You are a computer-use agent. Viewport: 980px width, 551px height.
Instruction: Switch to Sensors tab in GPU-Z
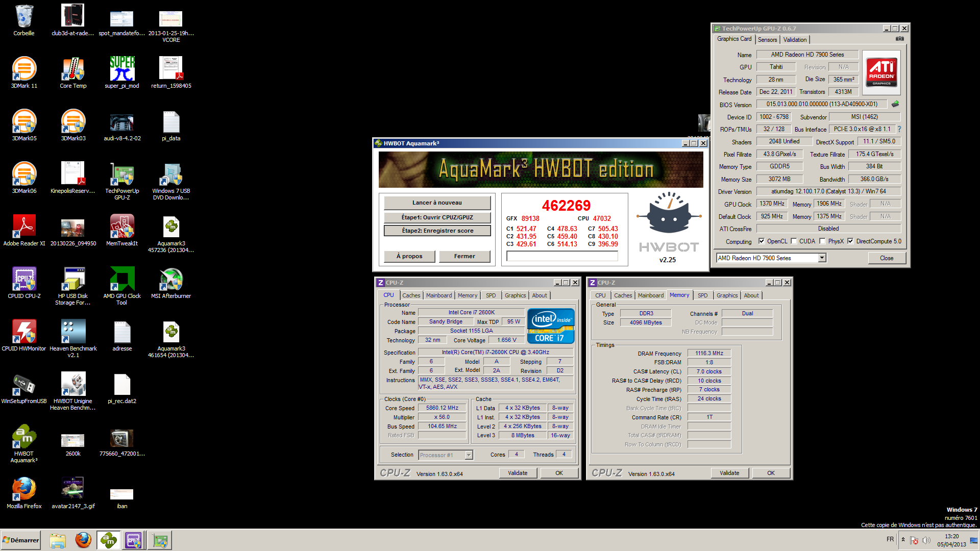tap(767, 40)
